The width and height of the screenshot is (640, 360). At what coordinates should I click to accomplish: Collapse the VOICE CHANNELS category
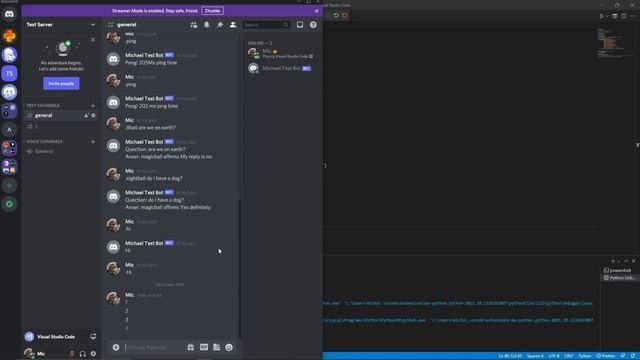[44, 141]
